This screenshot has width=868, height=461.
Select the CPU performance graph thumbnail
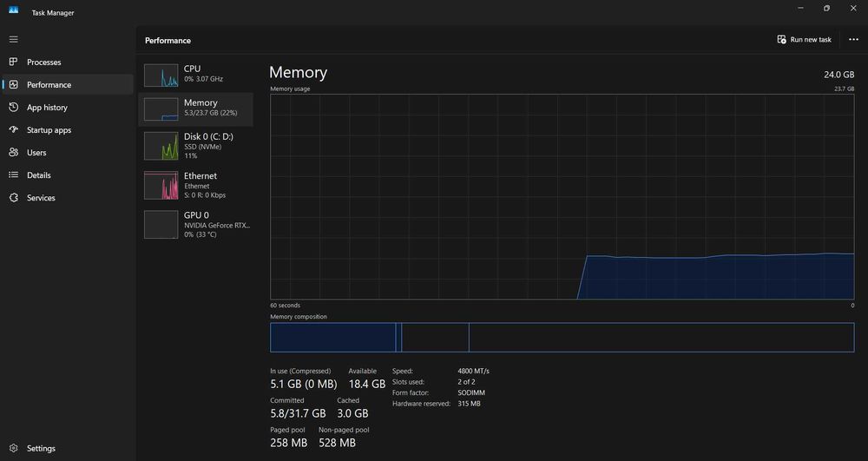pyautogui.click(x=161, y=76)
